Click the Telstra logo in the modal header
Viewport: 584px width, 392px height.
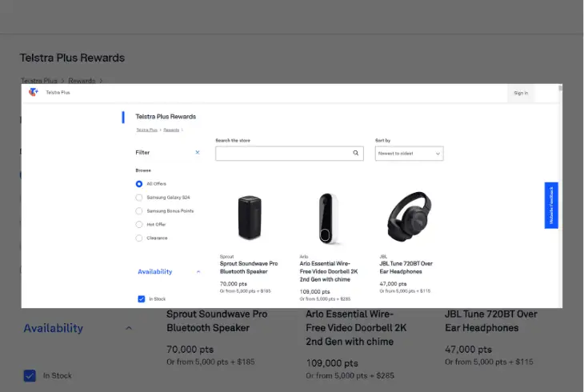click(34, 92)
